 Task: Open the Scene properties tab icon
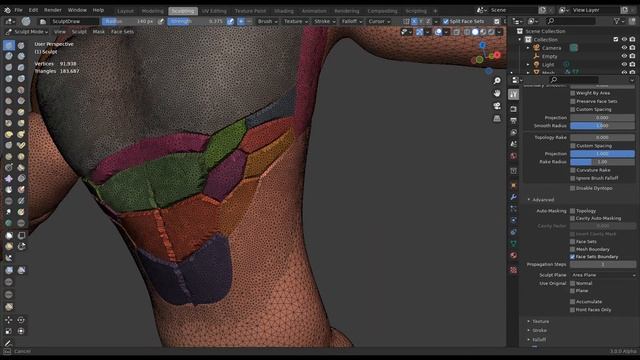tap(514, 144)
